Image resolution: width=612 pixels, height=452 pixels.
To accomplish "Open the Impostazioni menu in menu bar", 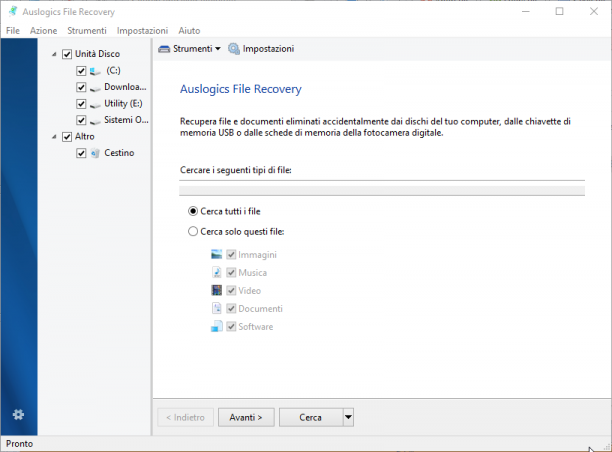I will [x=142, y=30].
